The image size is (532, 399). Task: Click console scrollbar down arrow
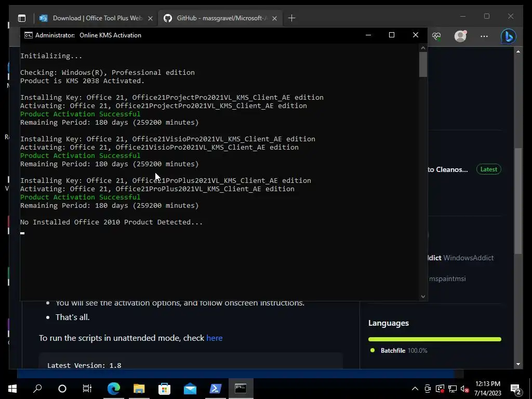click(x=423, y=296)
